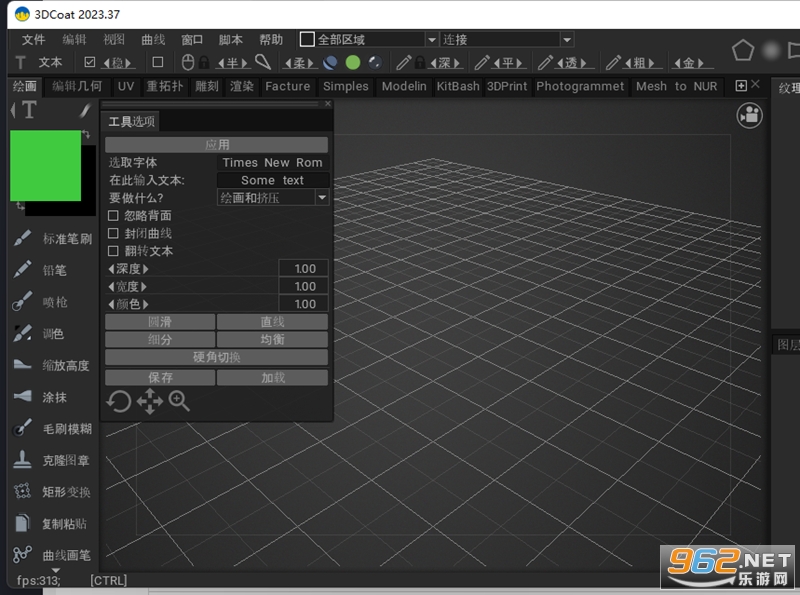This screenshot has height=595, width=800.
Task: Select the 铅笔 pencil tool
Action: [40, 270]
